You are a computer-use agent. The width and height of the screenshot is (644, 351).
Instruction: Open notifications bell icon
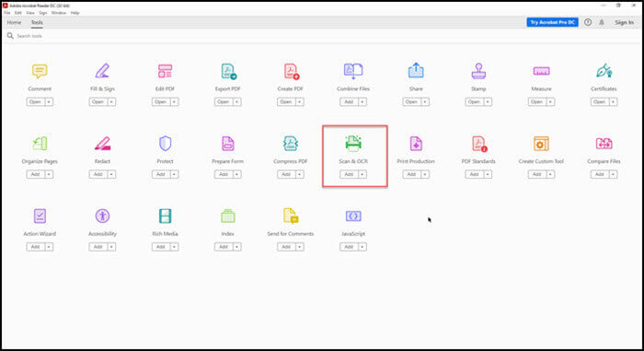pyautogui.click(x=602, y=22)
